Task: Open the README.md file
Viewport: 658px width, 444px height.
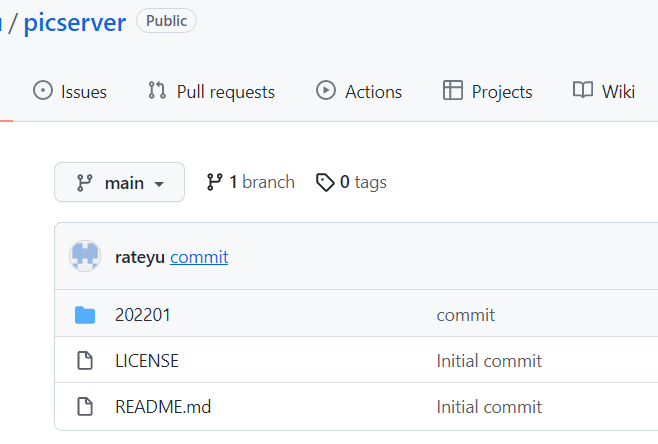Action: (x=163, y=407)
